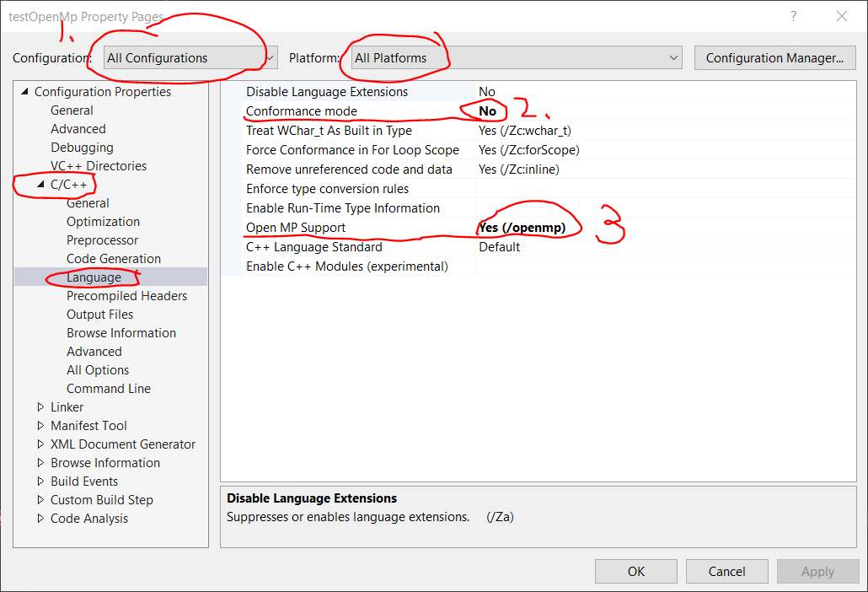The width and height of the screenshot is (868, 592).
Task: Click the Cancel button
Action: [726, 571]
